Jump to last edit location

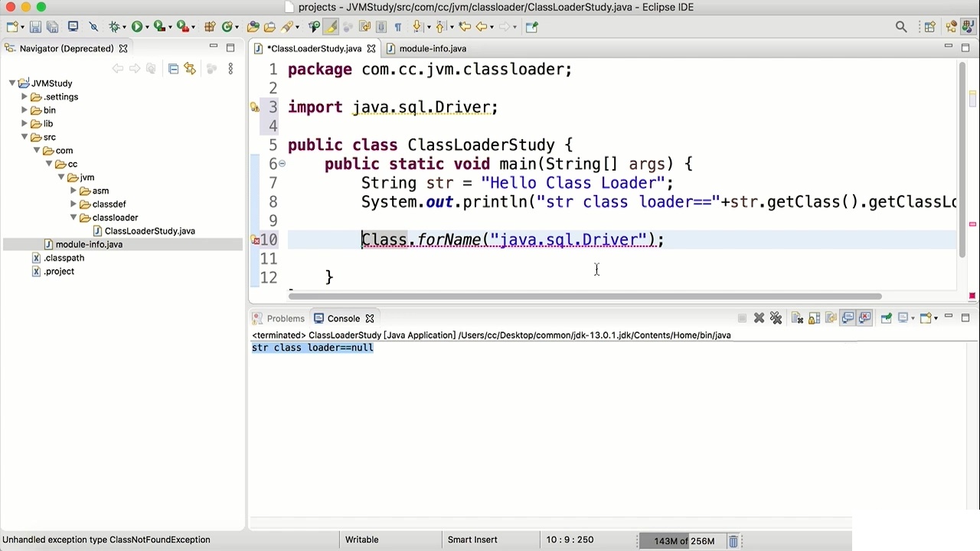(x=464, y=27)
